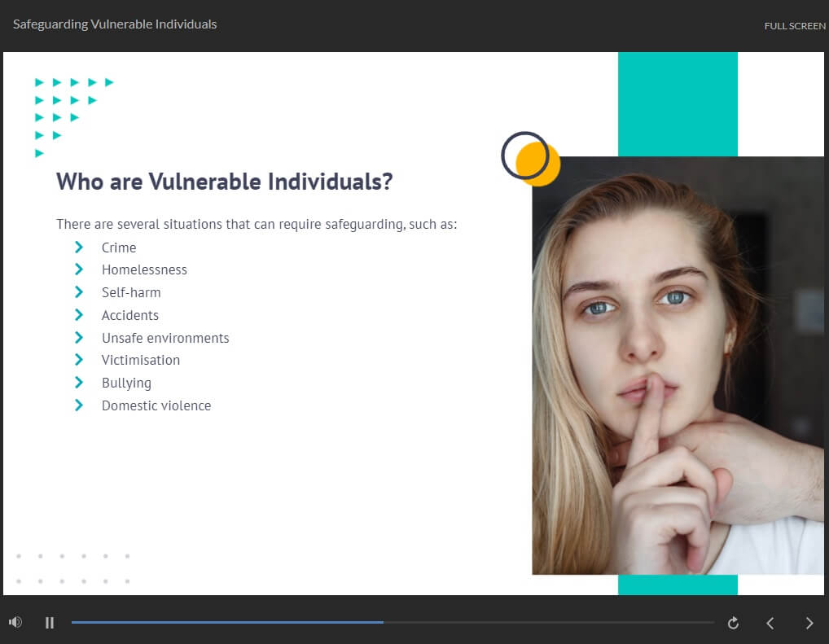The height and width of the screenshot is (644, 829).
Task: Select the Victimisation list entry text
Action: 141,361
